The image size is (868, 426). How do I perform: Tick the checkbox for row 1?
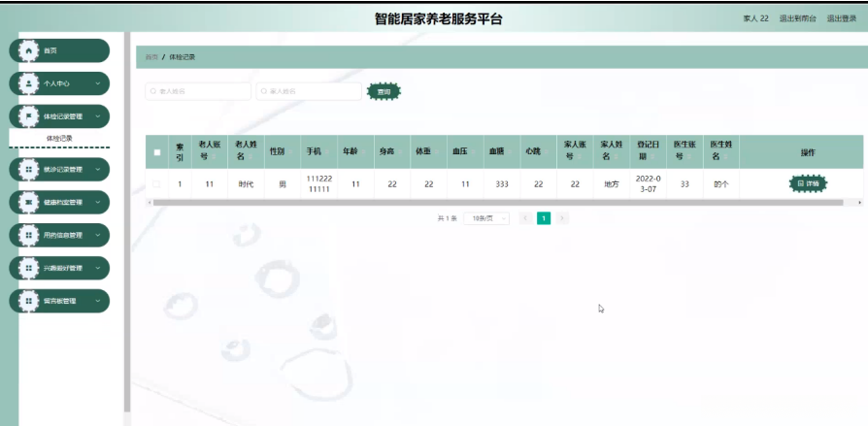(156, 184)
